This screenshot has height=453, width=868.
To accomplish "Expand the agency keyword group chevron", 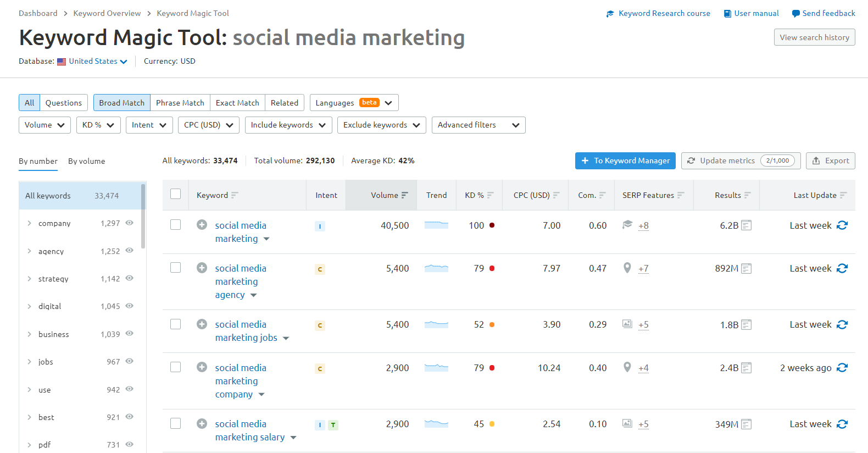I will [x=29, y=251].
